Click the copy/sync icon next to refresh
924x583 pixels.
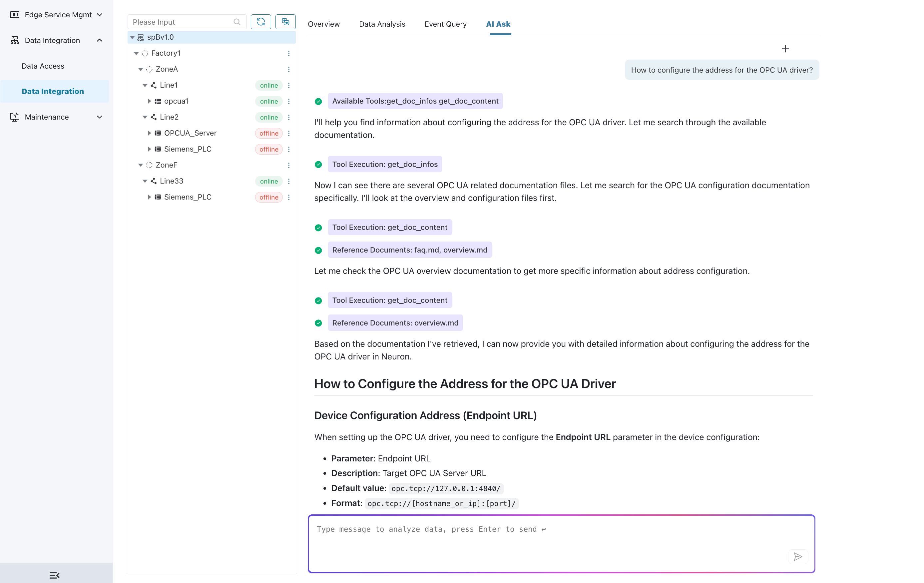pos(285,22)
